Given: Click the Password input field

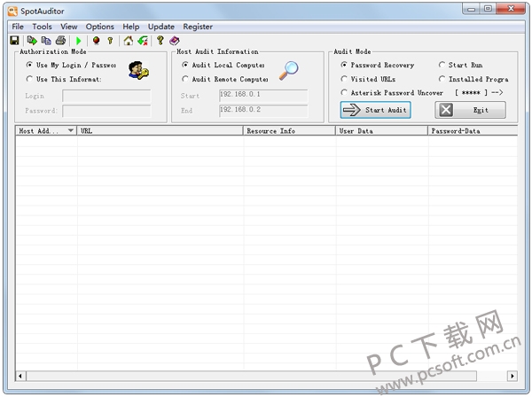Looking at the screenshot, I should pos(106,111).
